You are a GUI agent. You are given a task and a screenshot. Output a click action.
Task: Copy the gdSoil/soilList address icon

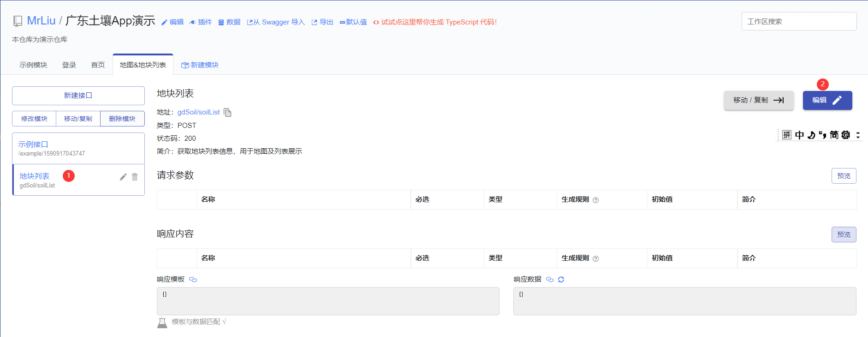coord(227,113)
